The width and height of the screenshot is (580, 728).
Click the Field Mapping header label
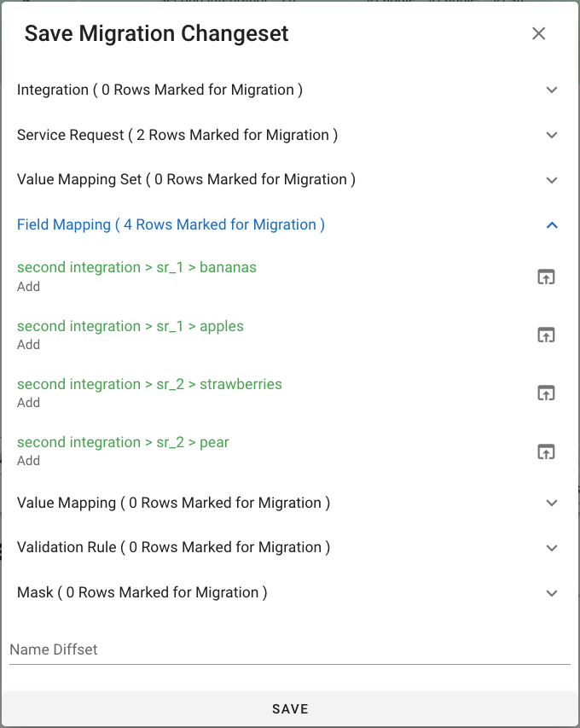pyautogui.click(x=171, y=225)
